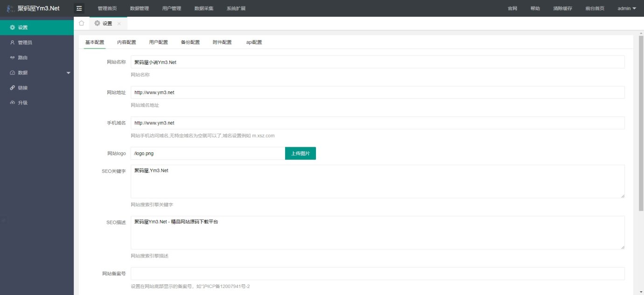Open 数据采集 in the top menu
This screenshot has width=644, height=295.
point(203,8)
